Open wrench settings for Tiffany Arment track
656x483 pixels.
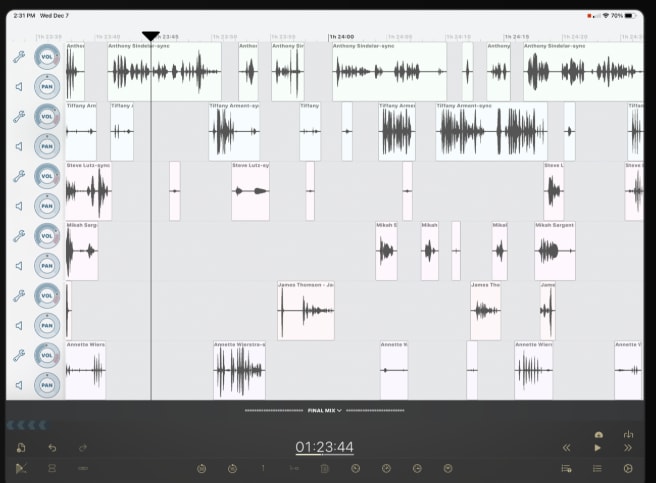coord(19,116)
